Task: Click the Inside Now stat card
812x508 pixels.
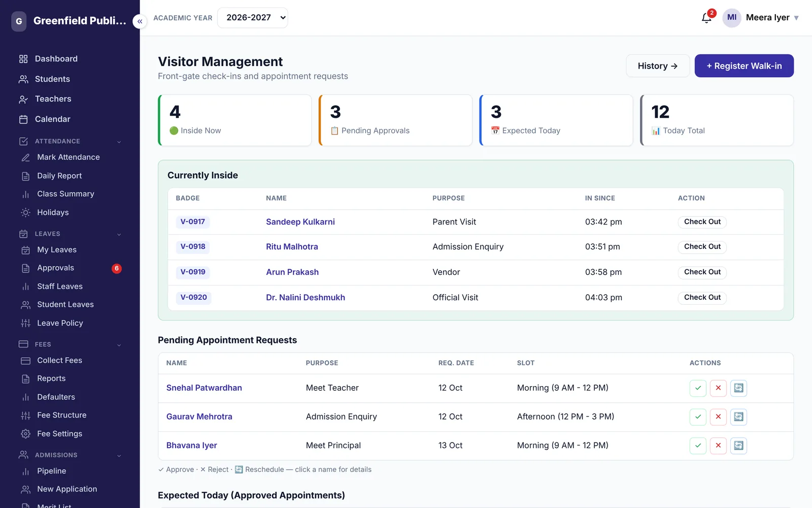Action: [x=234, y=120]
